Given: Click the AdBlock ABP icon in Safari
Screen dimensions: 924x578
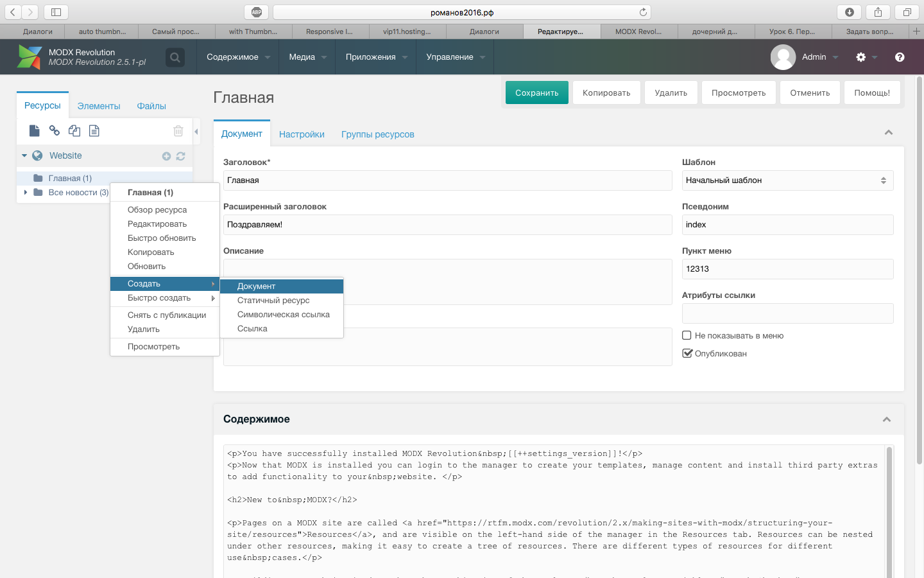Looking at the screenshot, I should [x=257, y=12].
